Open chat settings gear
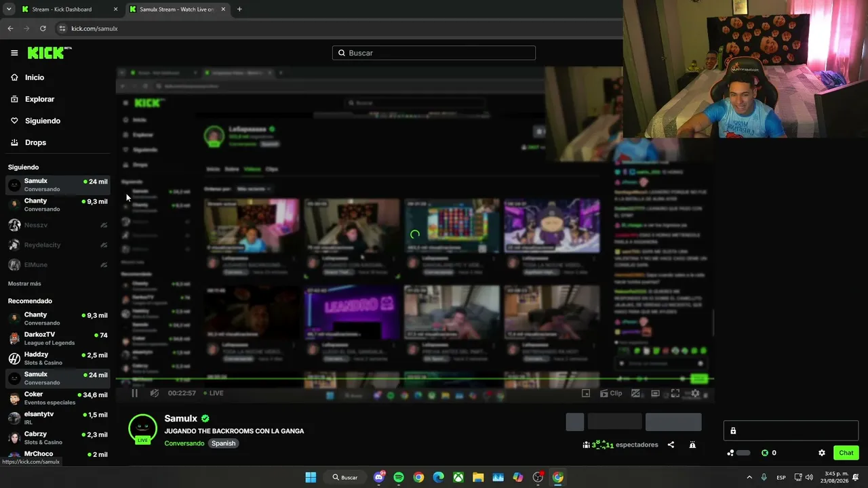Screen dimensions: 868x488 point(822,453)
